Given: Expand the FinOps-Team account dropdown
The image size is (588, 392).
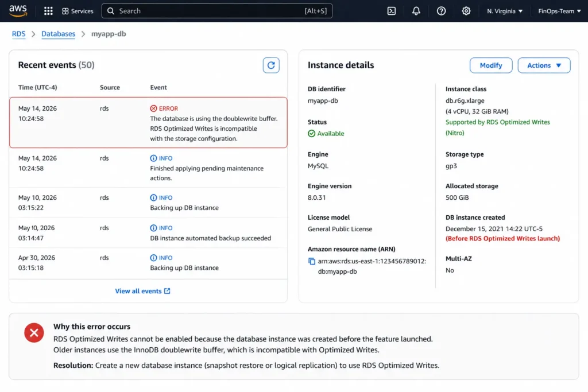Looking at the screenshot, I should 559,11.
